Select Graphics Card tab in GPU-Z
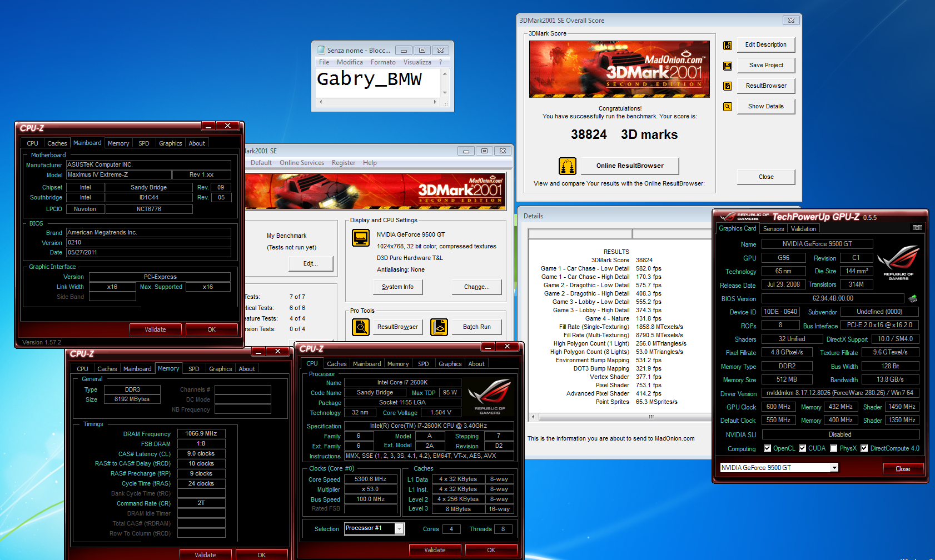 (x=737, y=228)
